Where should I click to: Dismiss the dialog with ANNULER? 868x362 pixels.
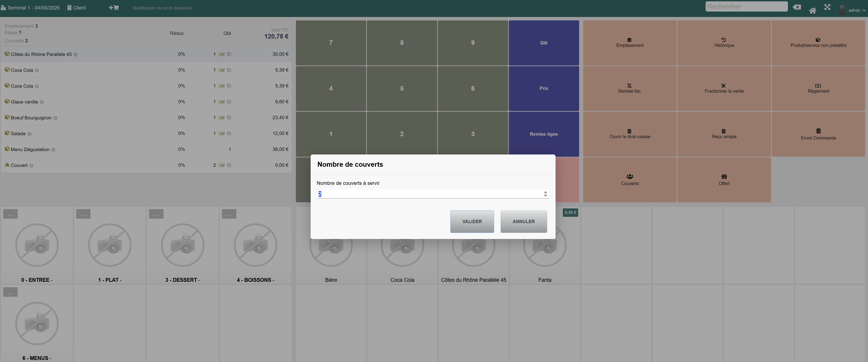(x=524, y=221)
